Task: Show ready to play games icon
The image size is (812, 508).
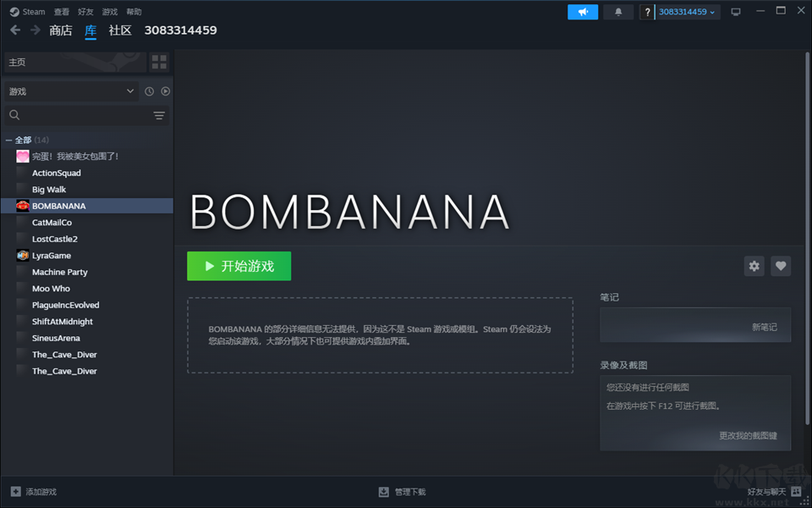Action: (x=165, y=91)
